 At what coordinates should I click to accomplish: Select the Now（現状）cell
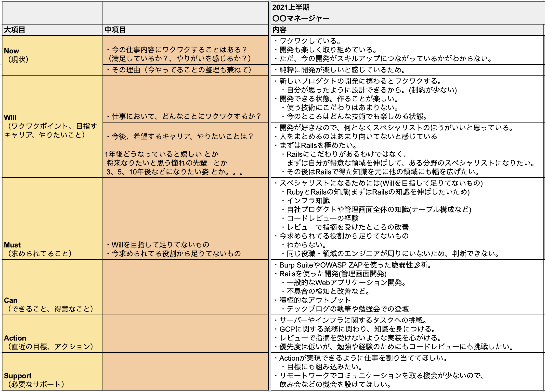[52, 55]
